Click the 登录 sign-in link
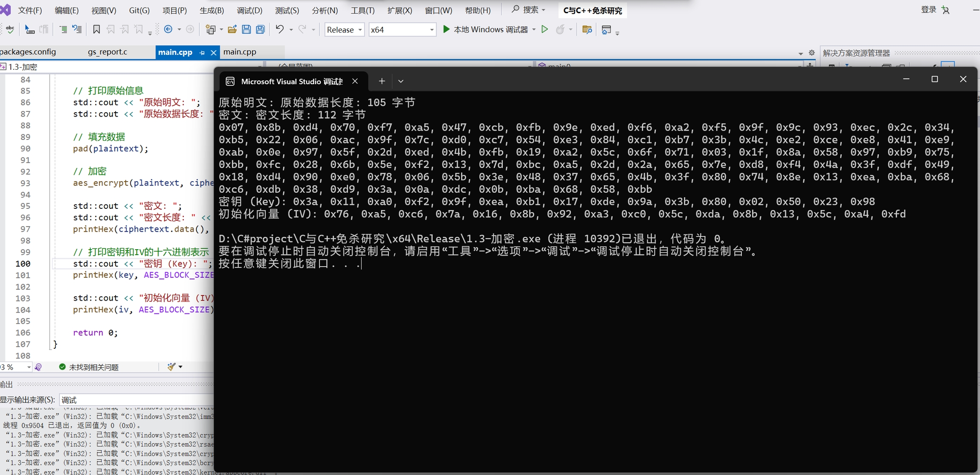 click(x=928, y=10)
